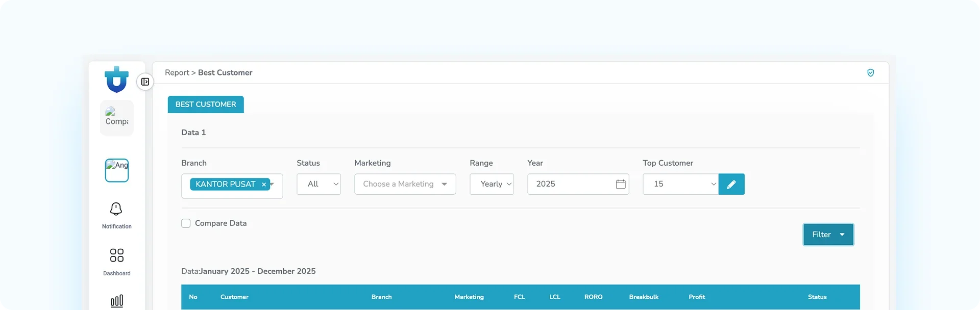Click the No column header

[x=193, y=297]
